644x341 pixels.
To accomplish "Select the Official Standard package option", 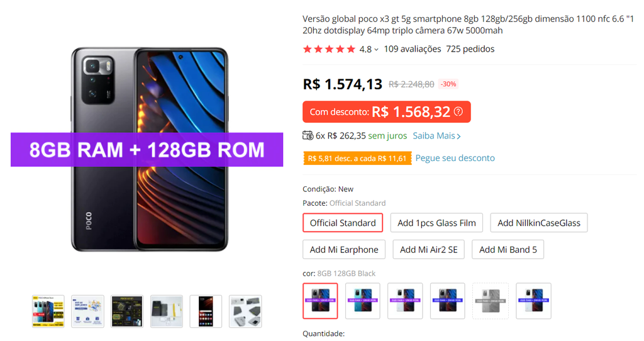I will click(x=343, y=223).
